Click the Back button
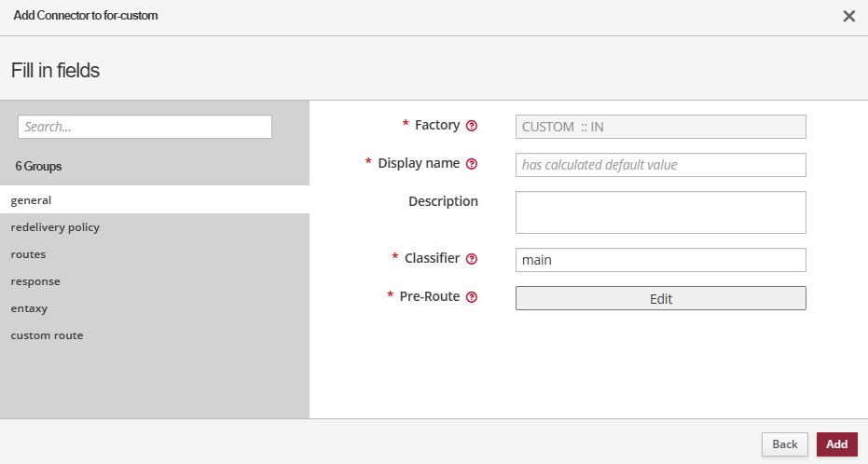Screen dimensions: 868x464 pos(785,444)
